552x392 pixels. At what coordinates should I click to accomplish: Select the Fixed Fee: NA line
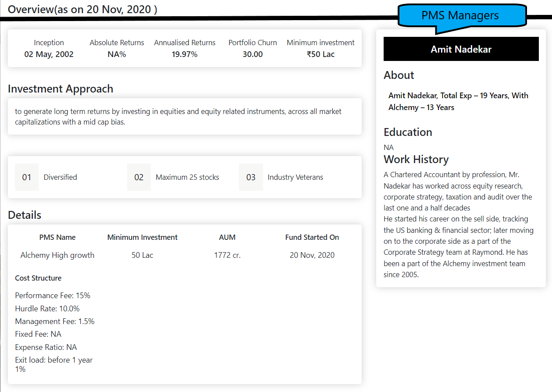tap(38, 334)
